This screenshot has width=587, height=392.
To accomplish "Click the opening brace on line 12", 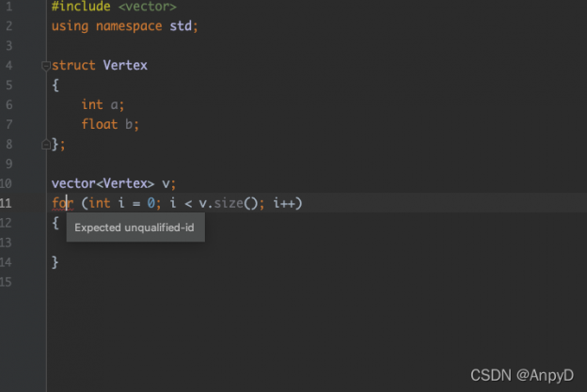I will click(56, 223).
